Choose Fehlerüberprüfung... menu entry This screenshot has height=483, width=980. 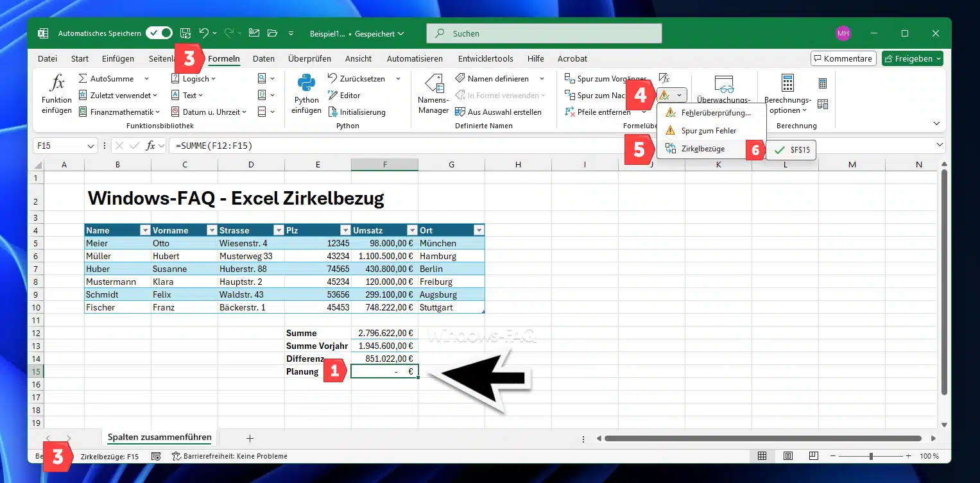715,113
